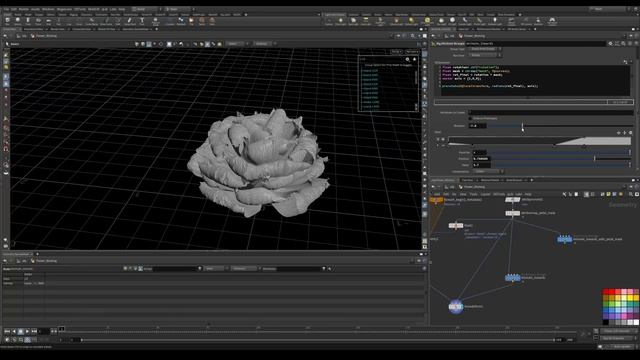This screenshot has width=640, height=360.
Task: Create a network box in network editor
Action: (x=615, y=194)
